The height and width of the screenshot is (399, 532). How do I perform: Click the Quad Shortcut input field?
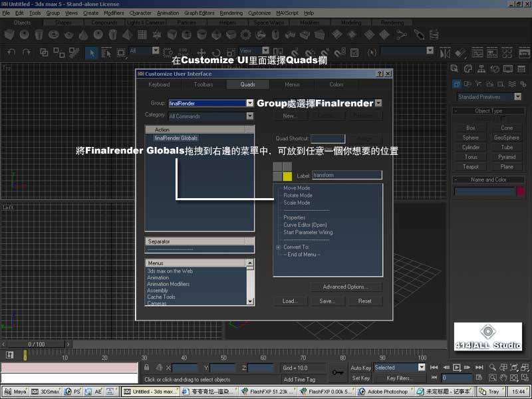328,138
